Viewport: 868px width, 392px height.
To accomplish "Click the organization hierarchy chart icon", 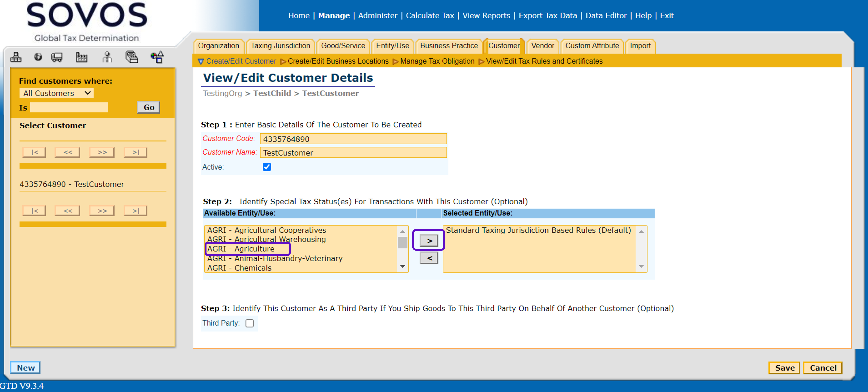I will pos(16,57).
